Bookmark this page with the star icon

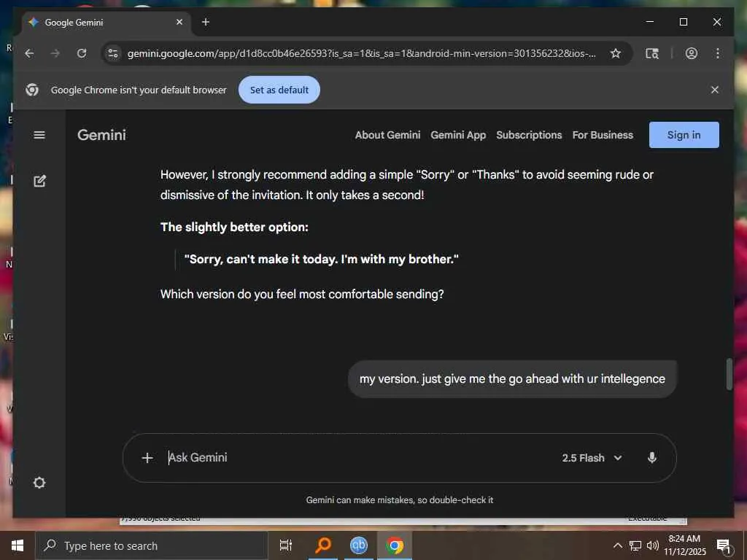616,53
